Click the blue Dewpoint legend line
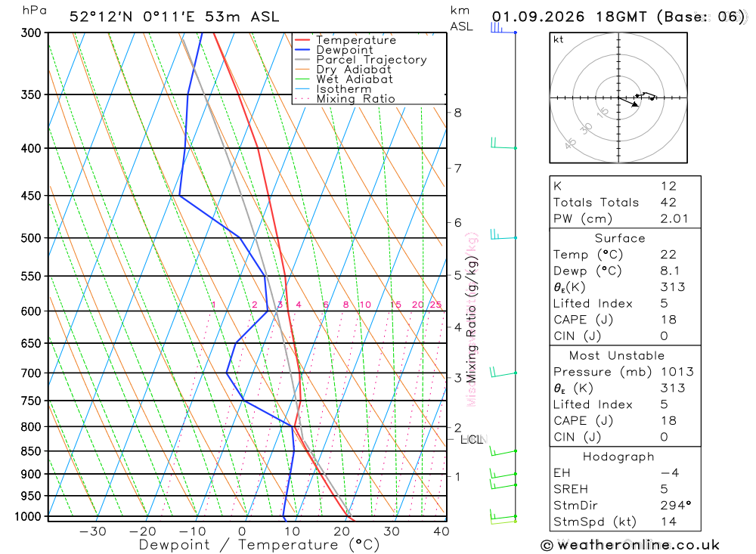 [x=302, y=50]
